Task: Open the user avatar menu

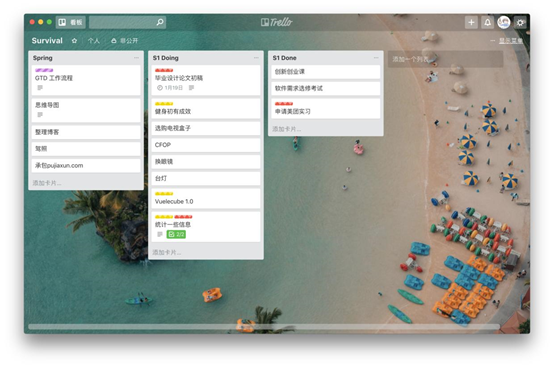Action: [x=503, y=22]
